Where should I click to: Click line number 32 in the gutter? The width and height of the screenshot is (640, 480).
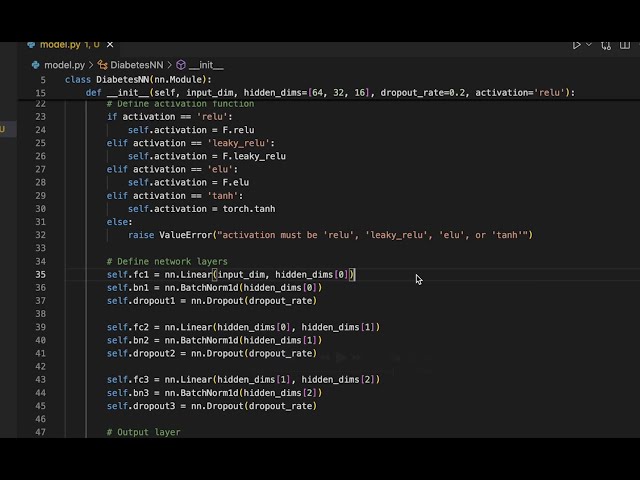(40, 235)
